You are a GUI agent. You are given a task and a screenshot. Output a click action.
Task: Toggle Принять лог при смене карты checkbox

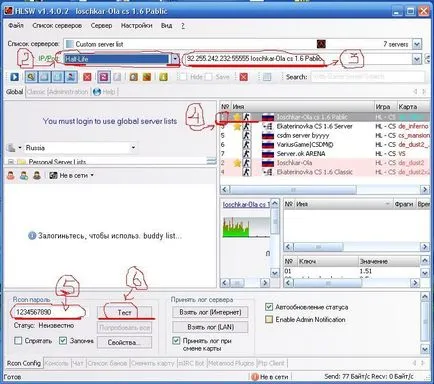click(x=176, y=341)
